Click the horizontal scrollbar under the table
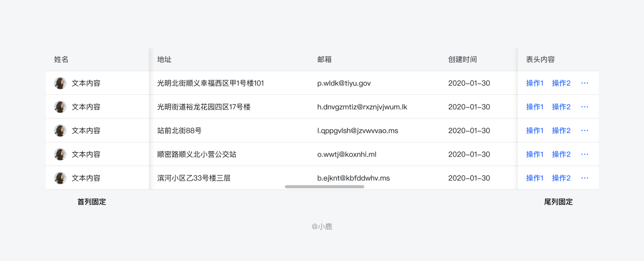This screenshot has height=261, width=644. tap(325, 187)
